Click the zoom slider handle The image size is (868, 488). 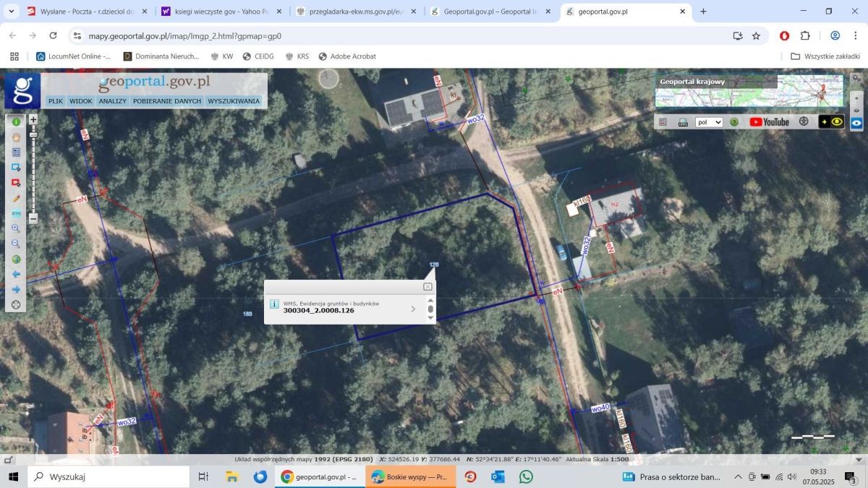click(x=33, y=135)
